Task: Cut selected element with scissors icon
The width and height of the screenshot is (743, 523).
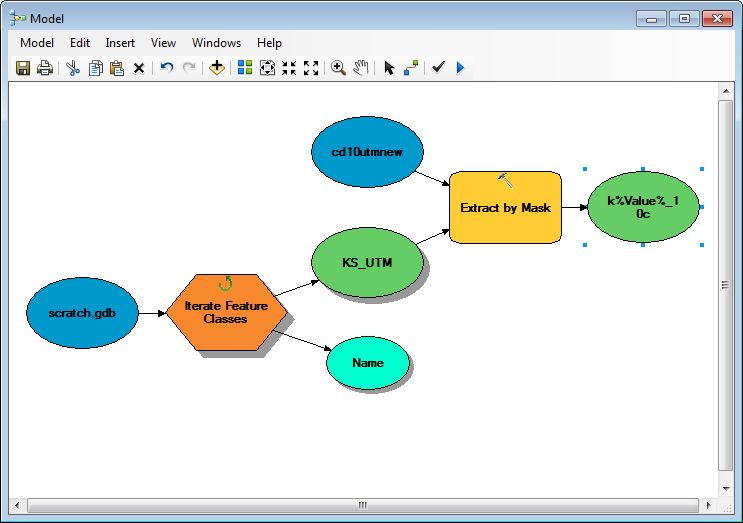Action: pos(72,68)
